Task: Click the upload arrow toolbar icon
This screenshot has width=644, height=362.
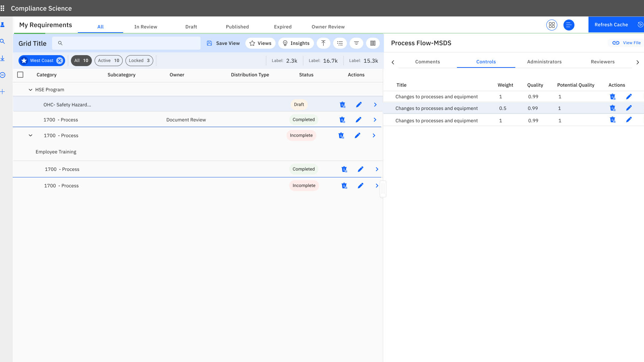Action: coord(323,43)
